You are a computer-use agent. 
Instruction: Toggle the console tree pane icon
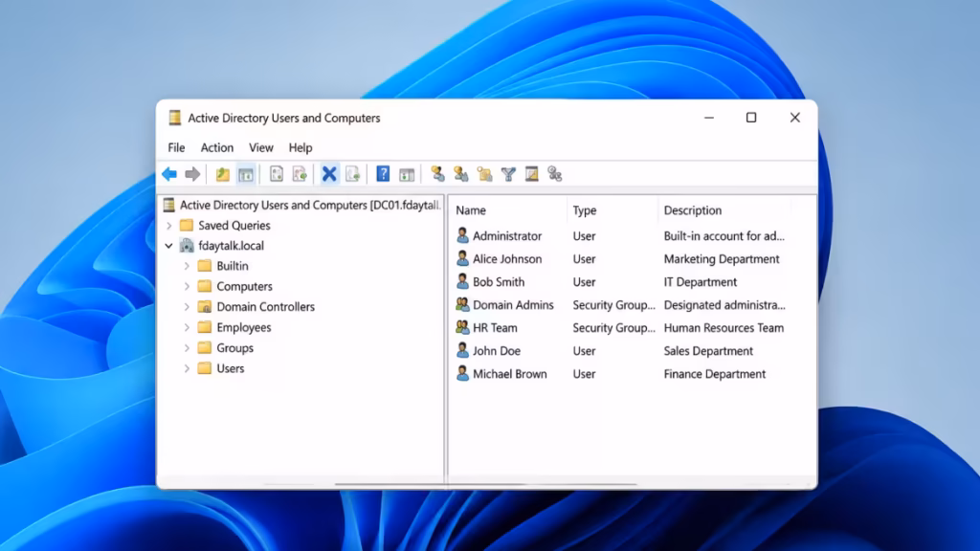[x=246, y=174]
